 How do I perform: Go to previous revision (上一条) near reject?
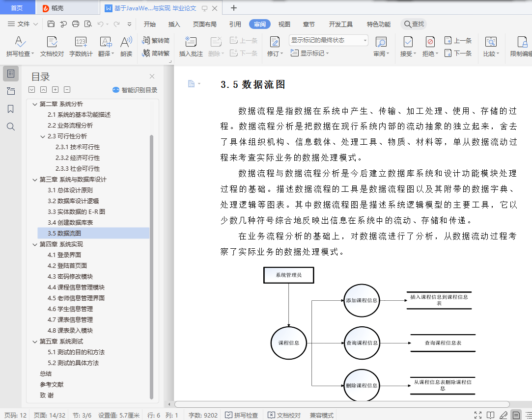coord(458,41)
